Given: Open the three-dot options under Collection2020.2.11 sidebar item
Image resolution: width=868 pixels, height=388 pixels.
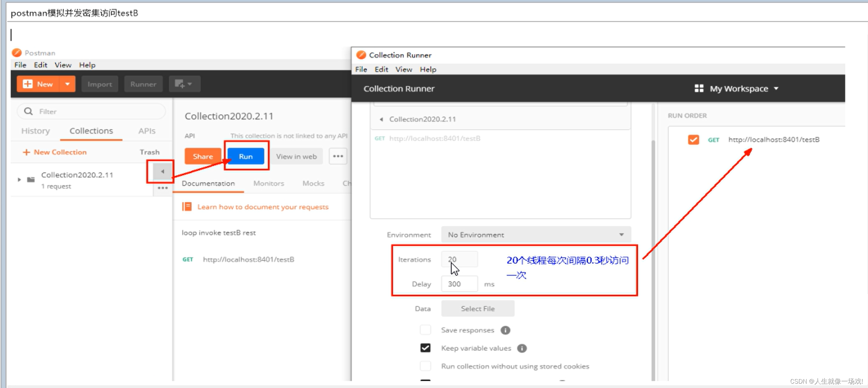Looking at the screenshot, I should [163, 188].
